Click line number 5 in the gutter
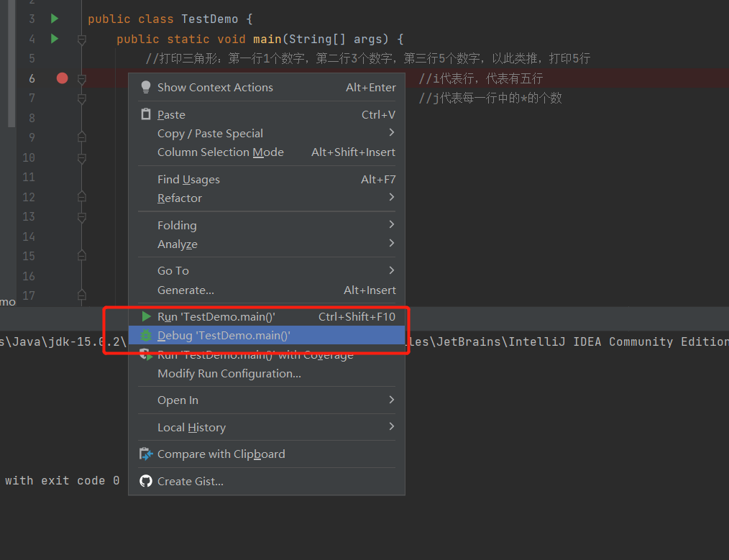 coord(32,58)
